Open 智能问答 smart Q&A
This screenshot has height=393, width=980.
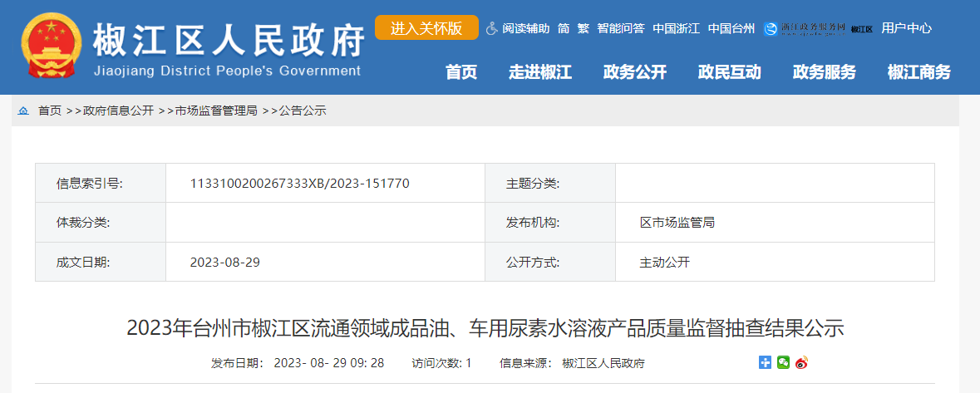click(621, 28)
